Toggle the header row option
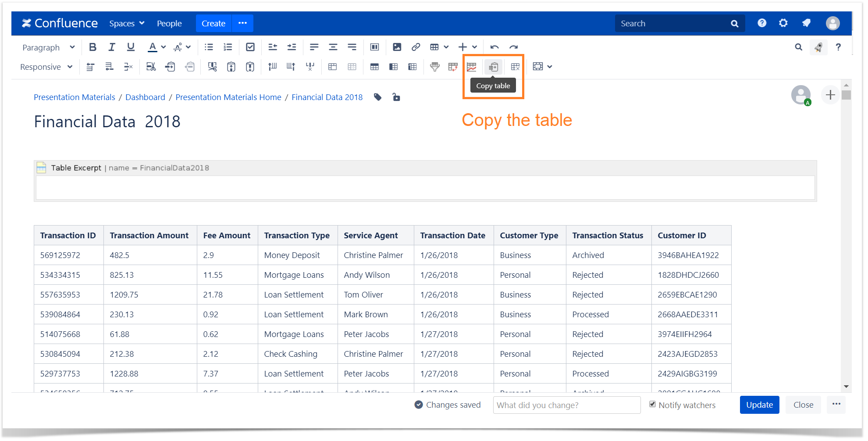 tap(374, 67)
